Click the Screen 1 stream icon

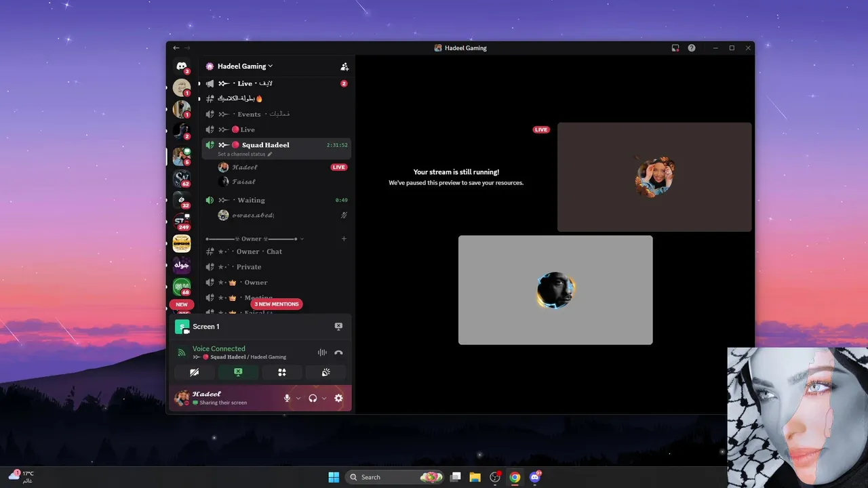click(182, 327)
